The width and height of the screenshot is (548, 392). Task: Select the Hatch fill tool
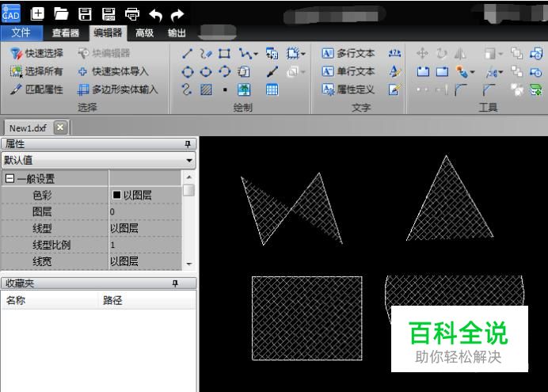[x=206, y=89]
